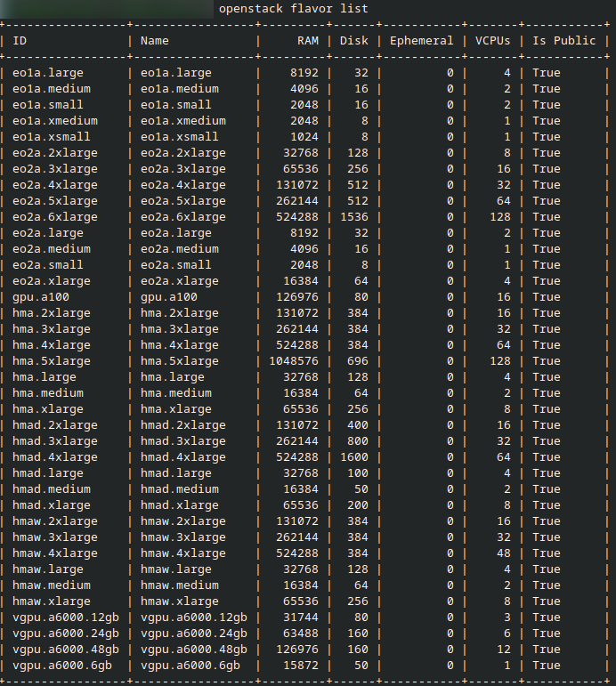Click Name cell 'vgpu.a6000.6gb'
The image size is (616, 686).
(190, 666)
